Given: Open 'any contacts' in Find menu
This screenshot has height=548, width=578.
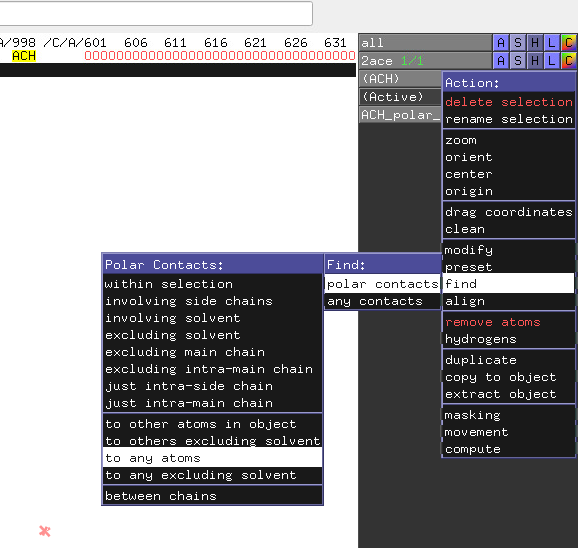Looking at the screenshot, I should click(383, 301).
